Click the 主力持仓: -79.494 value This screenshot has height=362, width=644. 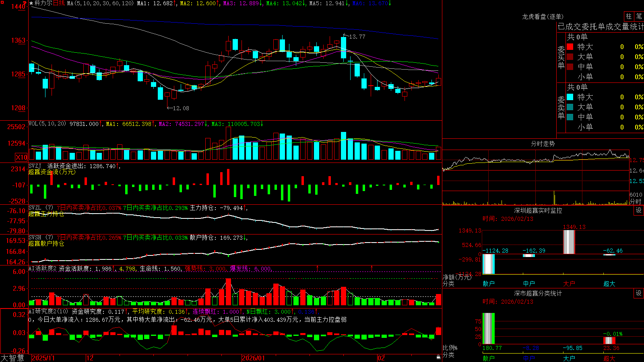pos(219,208)
